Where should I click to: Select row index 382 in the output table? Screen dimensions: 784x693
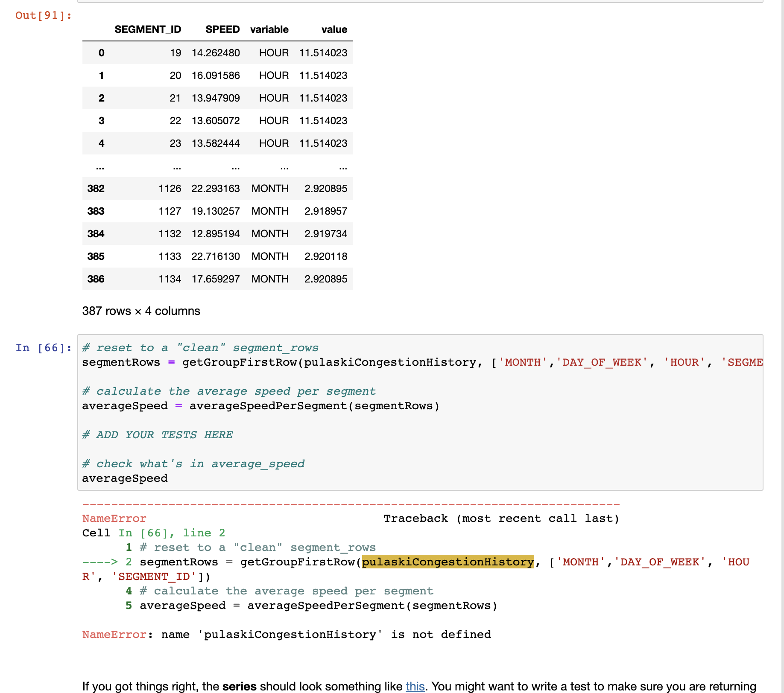[x=96, y=188]
